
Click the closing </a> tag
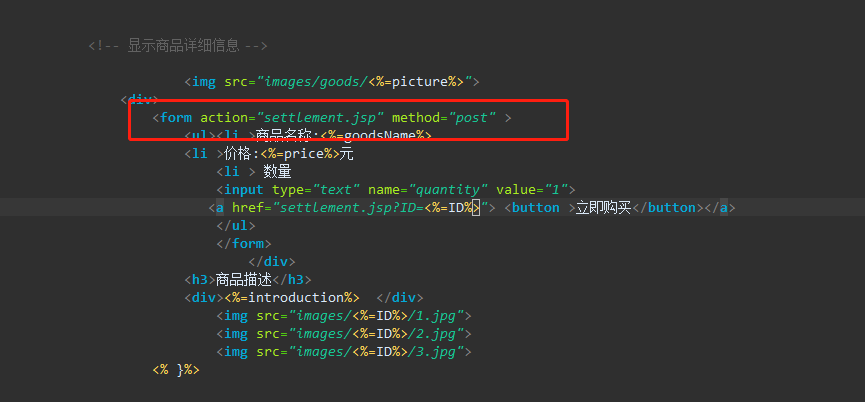tap(720, 208)
